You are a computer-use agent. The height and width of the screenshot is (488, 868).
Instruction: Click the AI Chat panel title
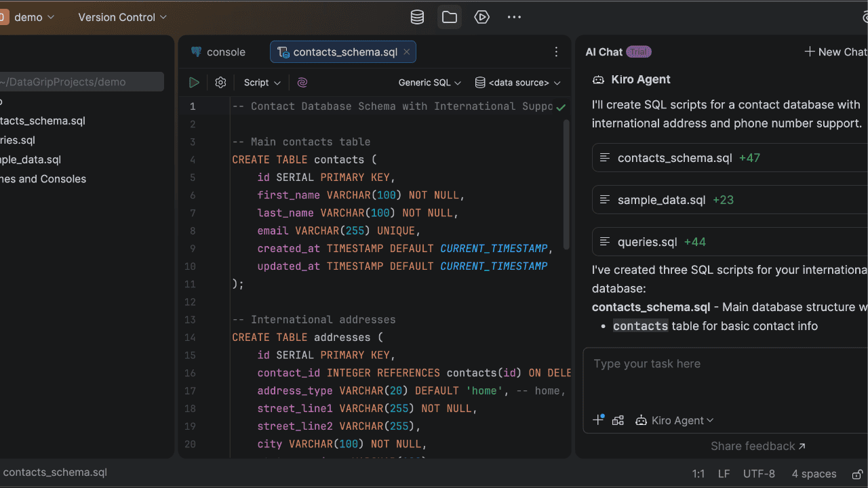coord(604,52)
